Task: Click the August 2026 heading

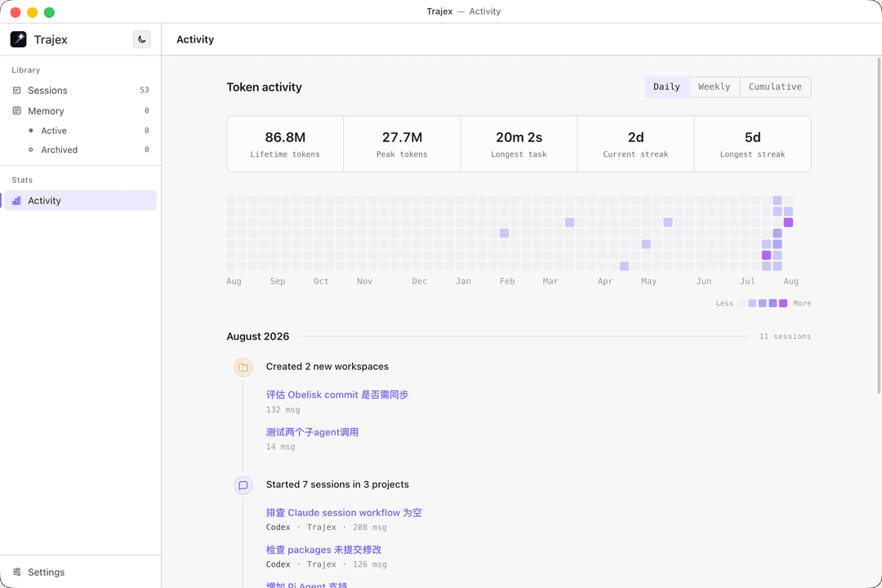Action: click(x=257, y=336)
